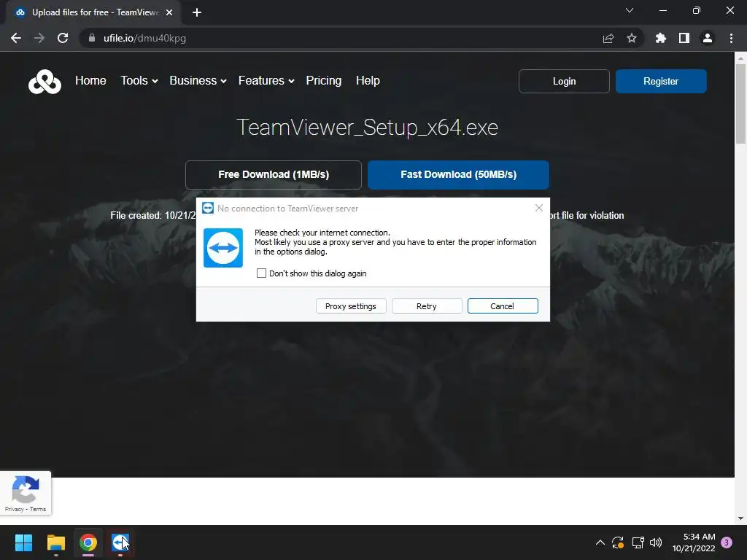Click the TeamViewer taskbar icon
This screenshot has width=747, height=560.
(120, 542)
